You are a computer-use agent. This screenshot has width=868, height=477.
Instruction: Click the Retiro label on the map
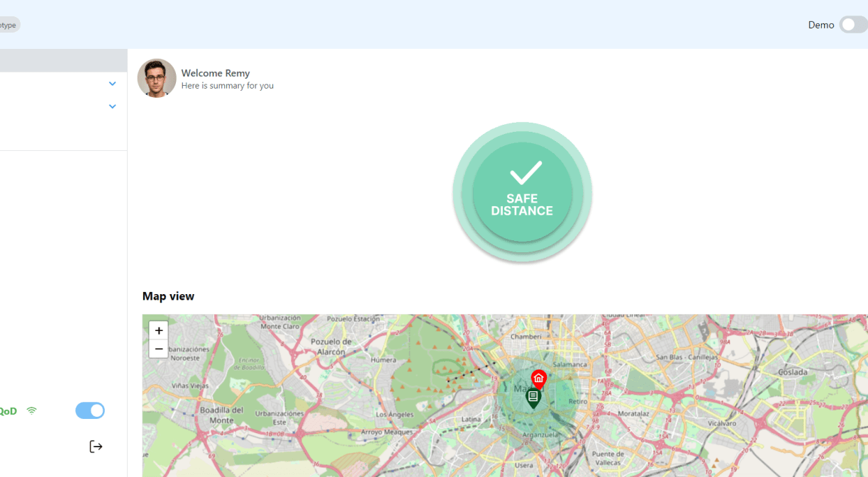click(578, 401)
